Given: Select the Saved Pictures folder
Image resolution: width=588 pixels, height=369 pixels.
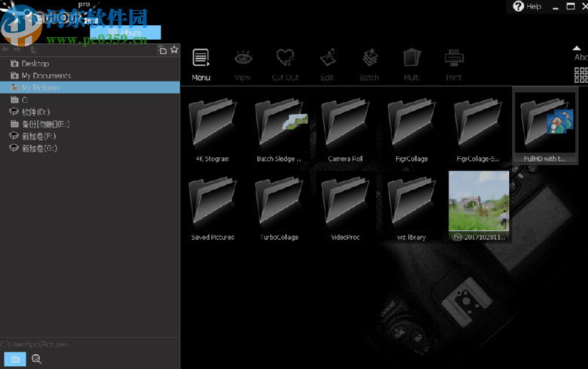Looking at the screenshot, I should [213, 208].
